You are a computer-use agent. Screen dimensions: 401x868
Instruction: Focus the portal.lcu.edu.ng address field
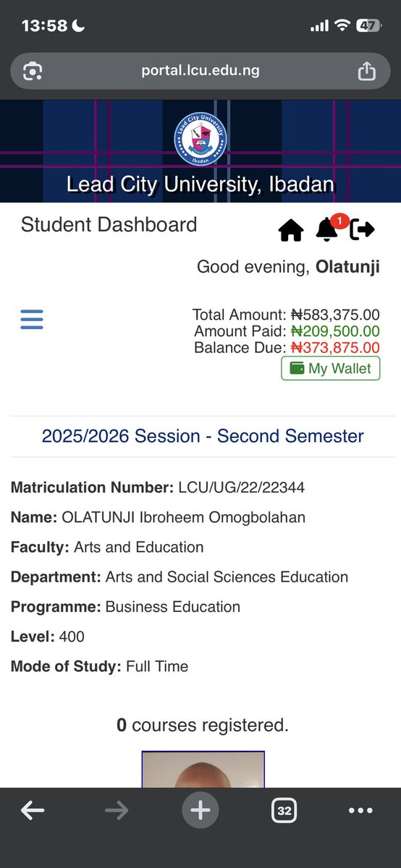[x=200, y=71]
